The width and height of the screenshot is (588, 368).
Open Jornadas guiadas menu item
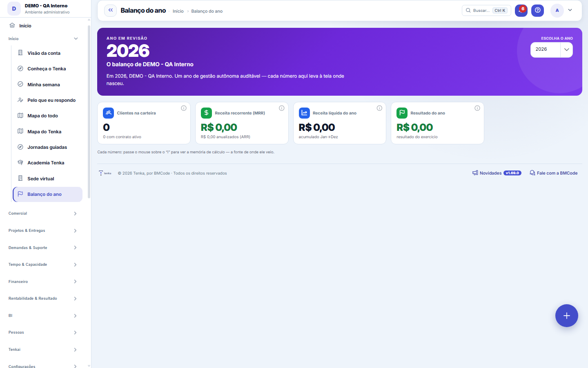[x=47, y=147]
